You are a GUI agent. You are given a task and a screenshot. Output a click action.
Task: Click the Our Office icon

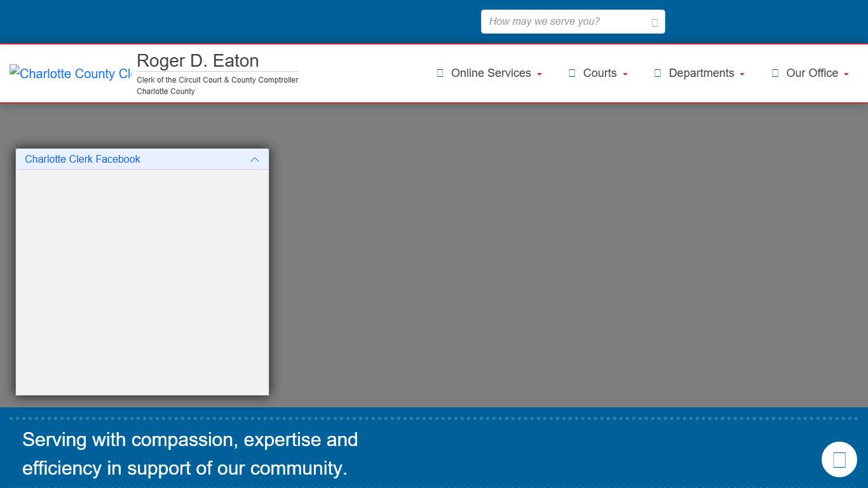[x=775, y=73]
